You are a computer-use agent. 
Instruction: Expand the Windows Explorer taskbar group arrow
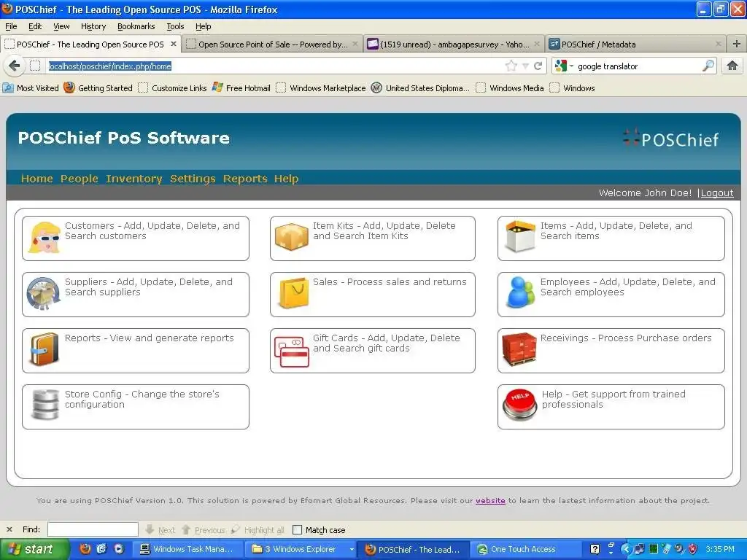pos(352,549)
